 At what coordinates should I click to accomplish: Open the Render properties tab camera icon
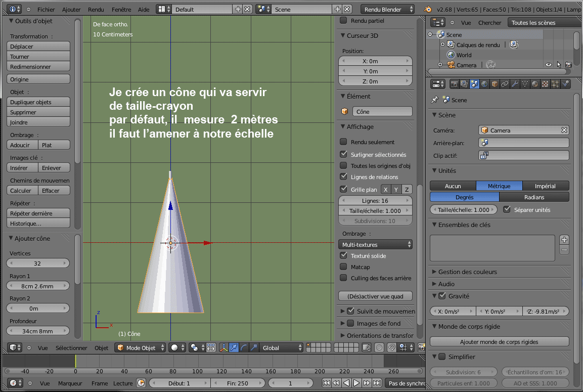pos(455,84)
